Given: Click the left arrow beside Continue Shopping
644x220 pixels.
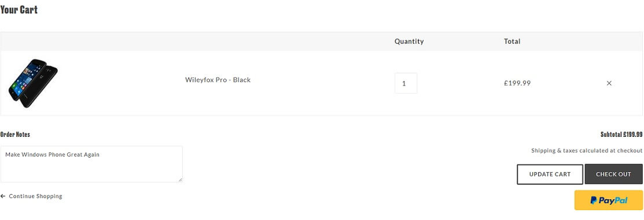Looking at the screenshot, I should click(3, 196).
